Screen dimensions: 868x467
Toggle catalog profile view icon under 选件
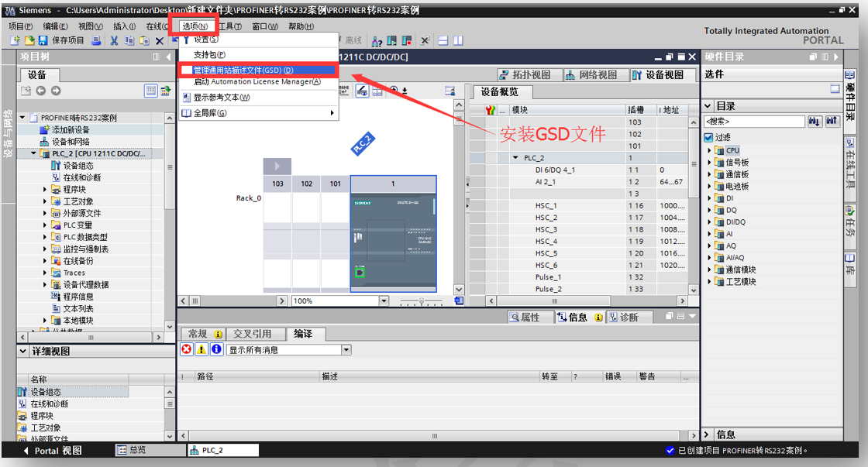point(835,88)
